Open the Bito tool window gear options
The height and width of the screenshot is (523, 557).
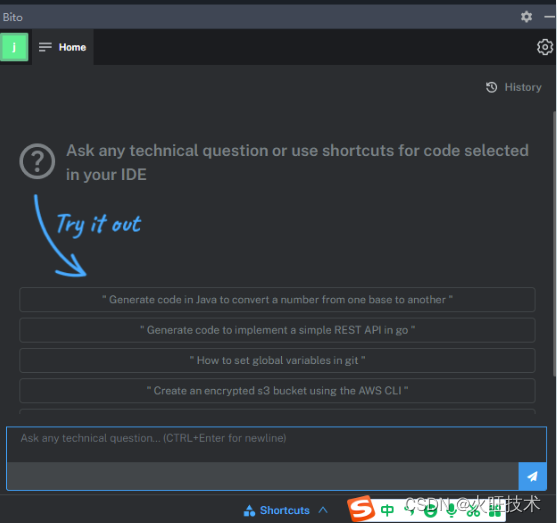[526, 17]
